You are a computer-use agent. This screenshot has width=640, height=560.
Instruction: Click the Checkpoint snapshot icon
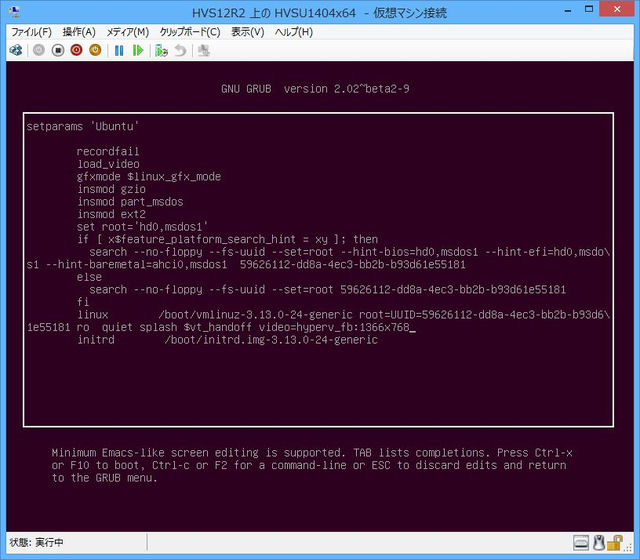[162, 51]
